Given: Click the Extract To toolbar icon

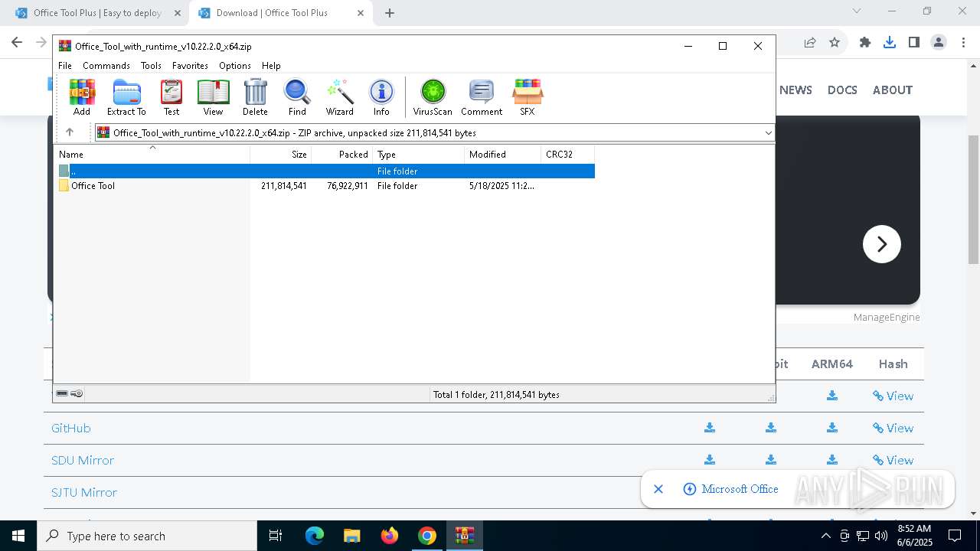Looking at the screenshot, I should pyautogui.click(x=126, y=97).
